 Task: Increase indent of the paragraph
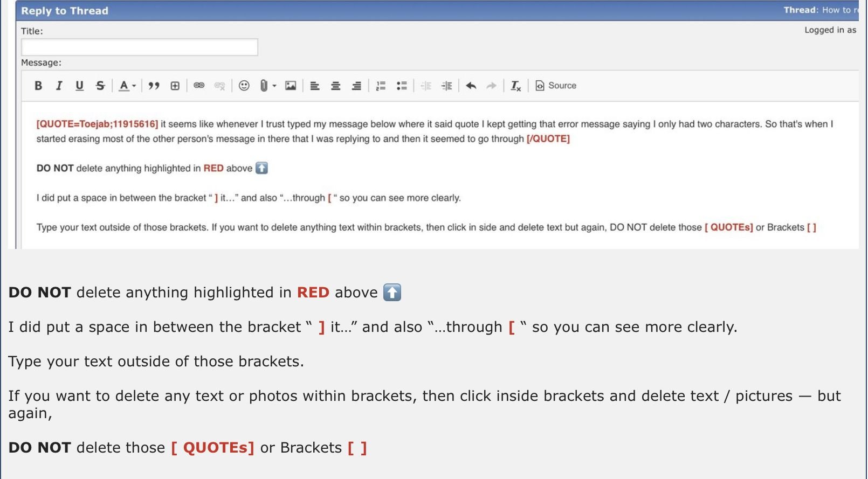447,86
